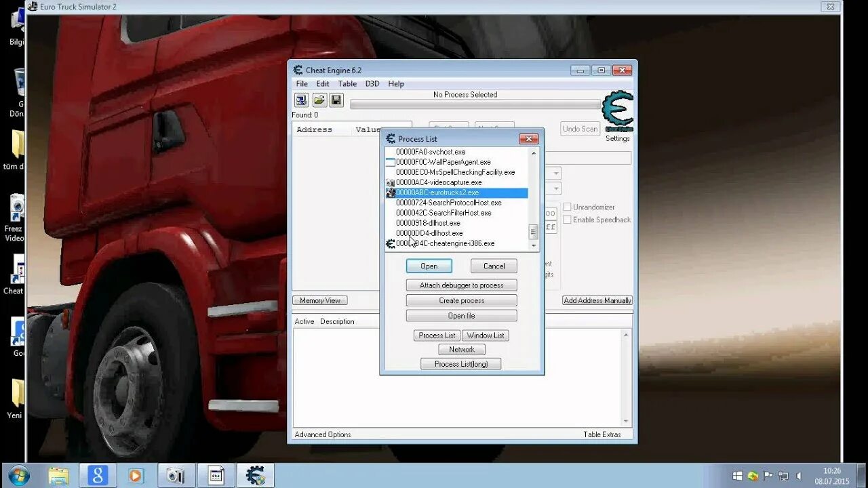Click Attach debugger to process
The height and width of the screenshot is (488, 868).
(461, 285)
